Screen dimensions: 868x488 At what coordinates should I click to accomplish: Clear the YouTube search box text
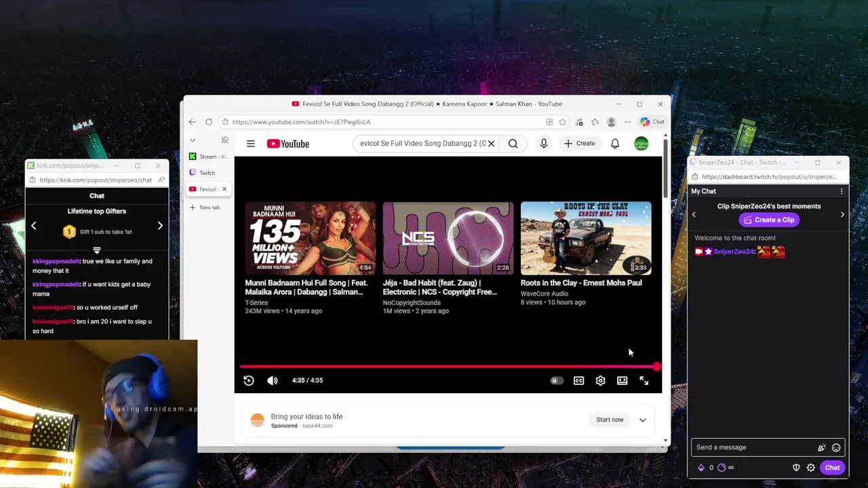(x=491, y=144)
